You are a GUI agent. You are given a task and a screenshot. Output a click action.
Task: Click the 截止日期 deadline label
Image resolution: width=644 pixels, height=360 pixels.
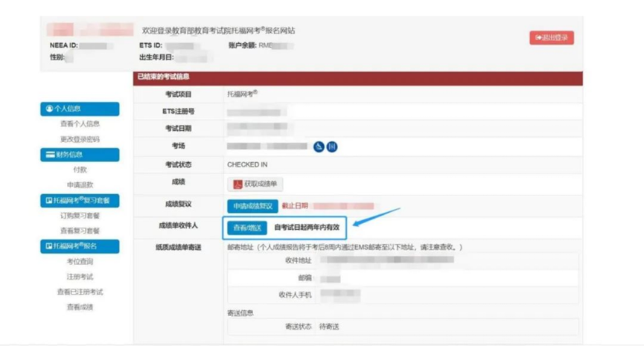(x=295, y=206)
